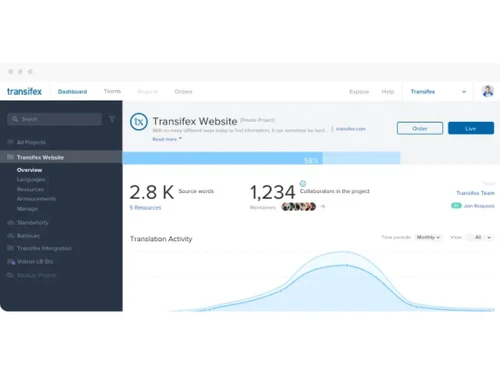
Task: Click folder icon next to Standarterty
Action: [10, 222]
